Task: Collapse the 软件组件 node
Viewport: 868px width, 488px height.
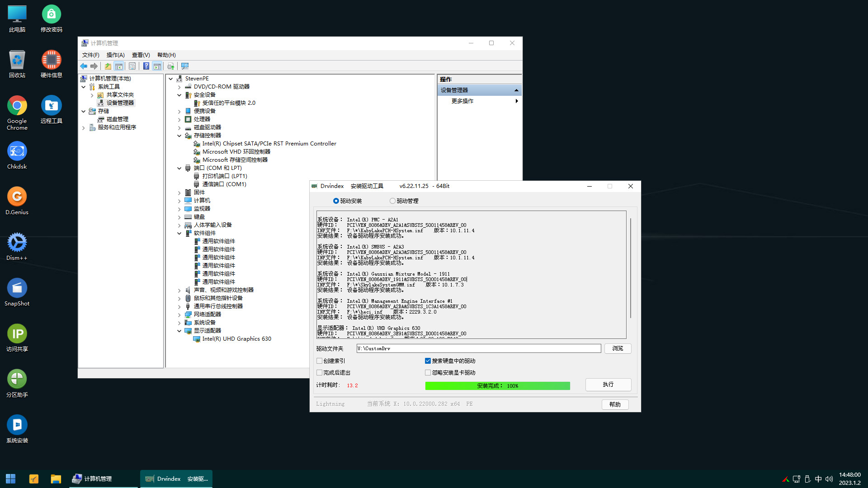Action: [x=179, y=233]
